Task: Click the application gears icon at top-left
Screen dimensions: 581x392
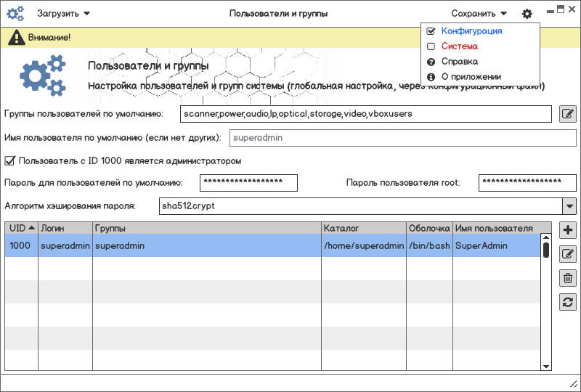Action: coord(15,13)
